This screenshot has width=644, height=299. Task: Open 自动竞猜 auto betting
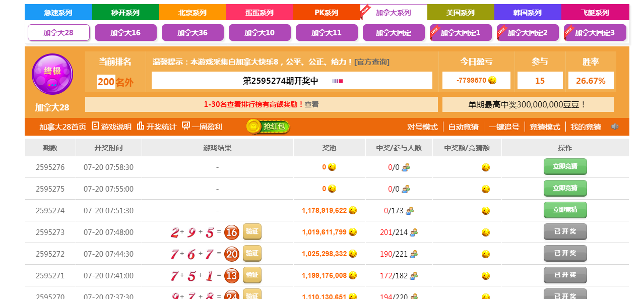(x=463, y=127)
